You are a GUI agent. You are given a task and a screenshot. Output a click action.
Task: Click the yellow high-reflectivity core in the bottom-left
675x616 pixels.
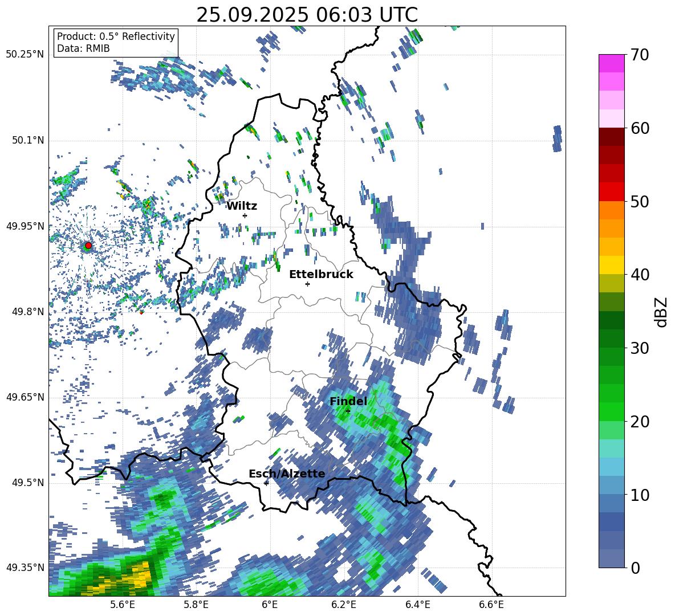[x=140, y=577]
